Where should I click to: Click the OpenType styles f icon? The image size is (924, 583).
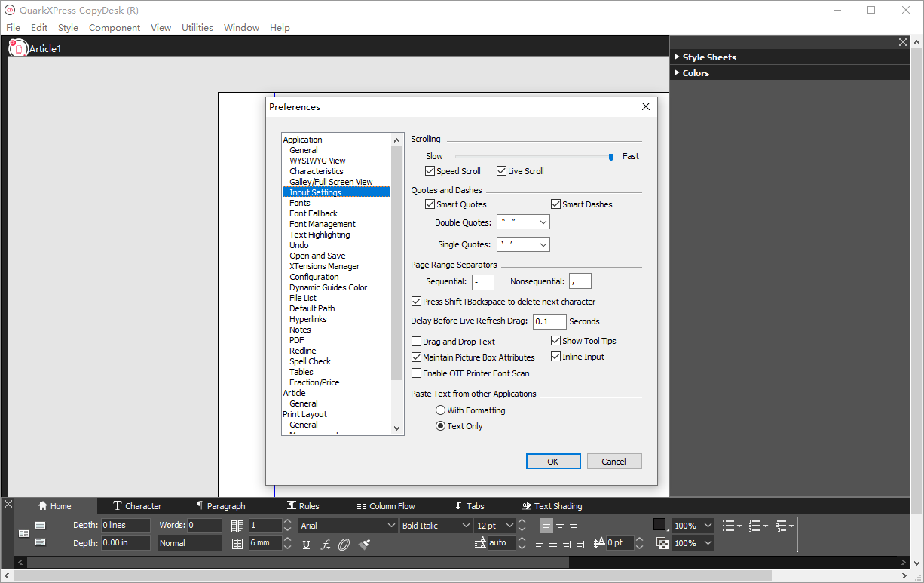click(x=326, y=544)
